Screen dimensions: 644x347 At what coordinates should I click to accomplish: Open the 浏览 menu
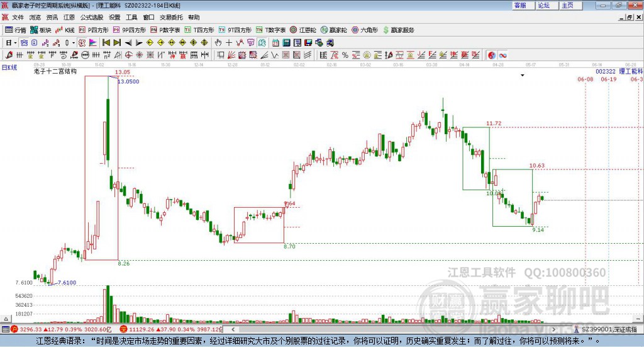point(35,17)
